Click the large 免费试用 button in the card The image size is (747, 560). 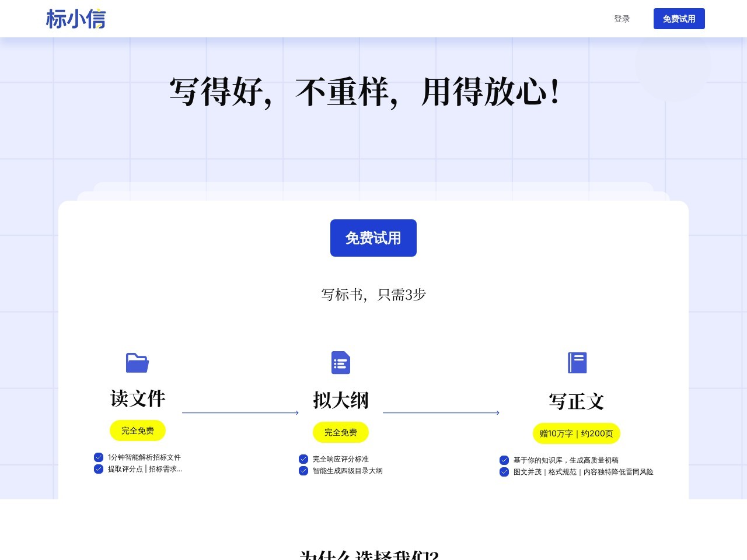tap(373, 238)
